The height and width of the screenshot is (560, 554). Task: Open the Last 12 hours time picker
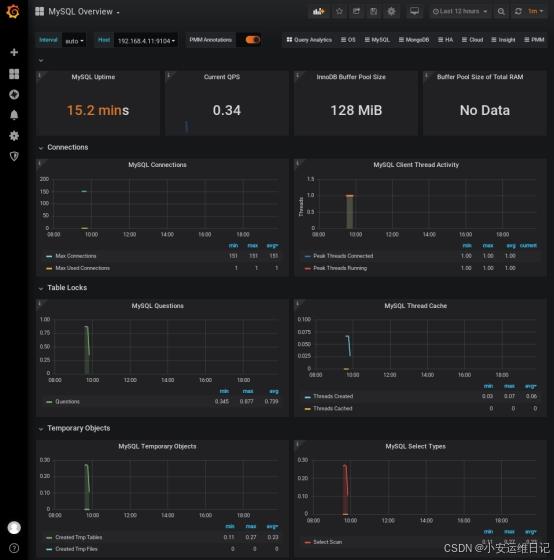pyautogui.click(x=460, y=11)
